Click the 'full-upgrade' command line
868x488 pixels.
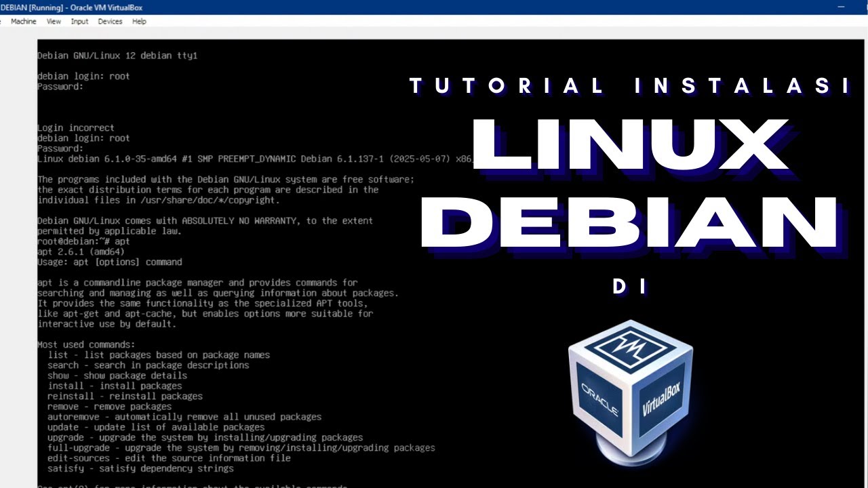241,447
